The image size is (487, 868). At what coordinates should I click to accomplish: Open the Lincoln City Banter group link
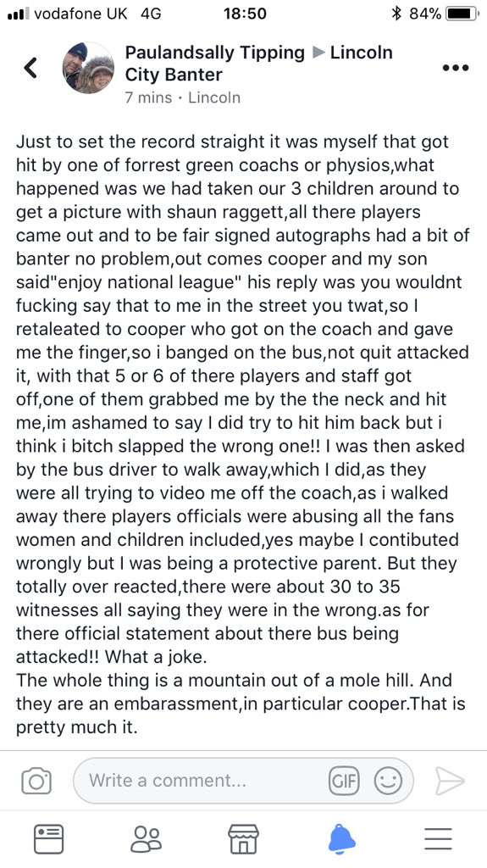pyautogui.click(x=259, y=64)
